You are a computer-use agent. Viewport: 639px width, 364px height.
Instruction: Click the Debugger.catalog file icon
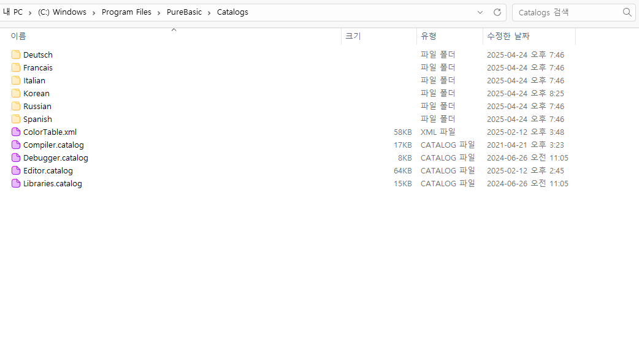click(x=16, y=158)
